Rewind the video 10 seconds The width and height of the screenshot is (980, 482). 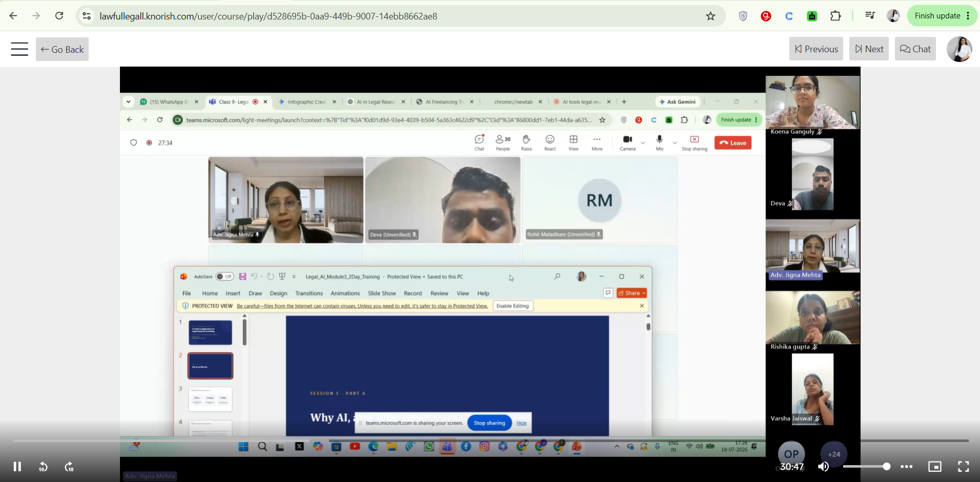tap(43, 467)
